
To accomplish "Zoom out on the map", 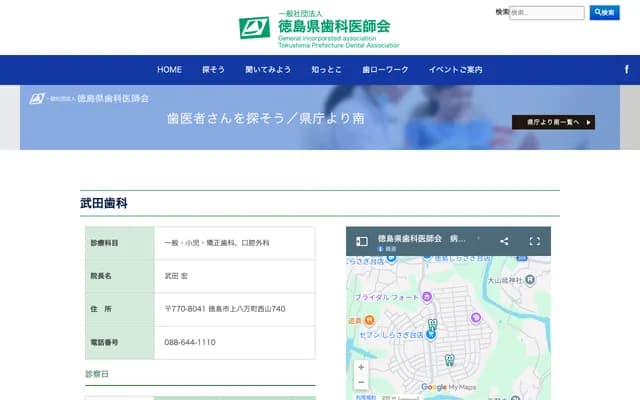I will click(x=361, y=382).
